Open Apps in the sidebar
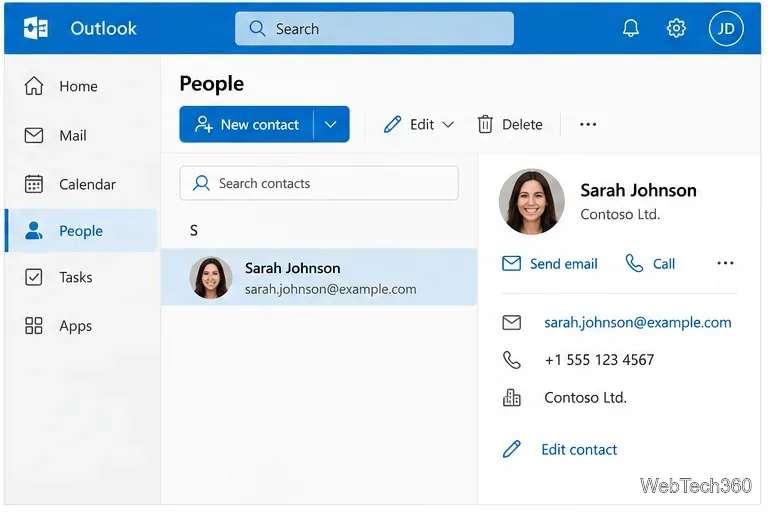This screenshot has height=512, width=768. 81,325
